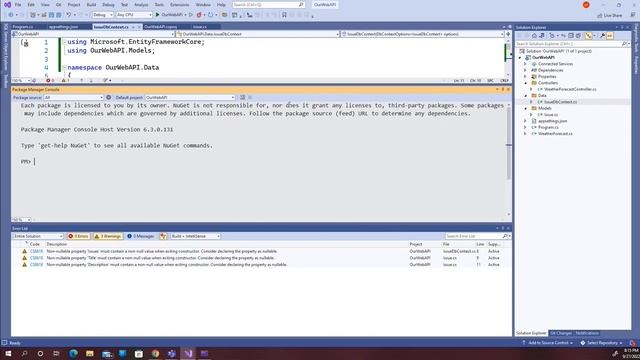This screenshot has width=640, height=360.
Task: Expand the Properties node in Solution Explorer
Action: click(526, 77)
